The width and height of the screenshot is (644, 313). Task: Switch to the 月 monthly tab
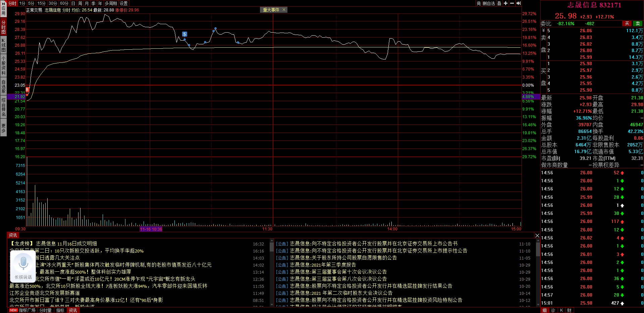(87, 3)
